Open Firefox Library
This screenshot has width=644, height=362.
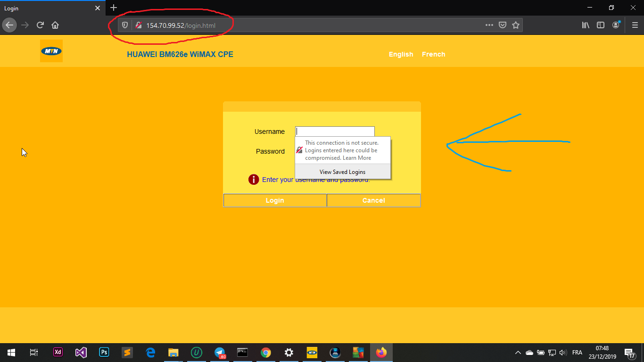coord(586,25)
